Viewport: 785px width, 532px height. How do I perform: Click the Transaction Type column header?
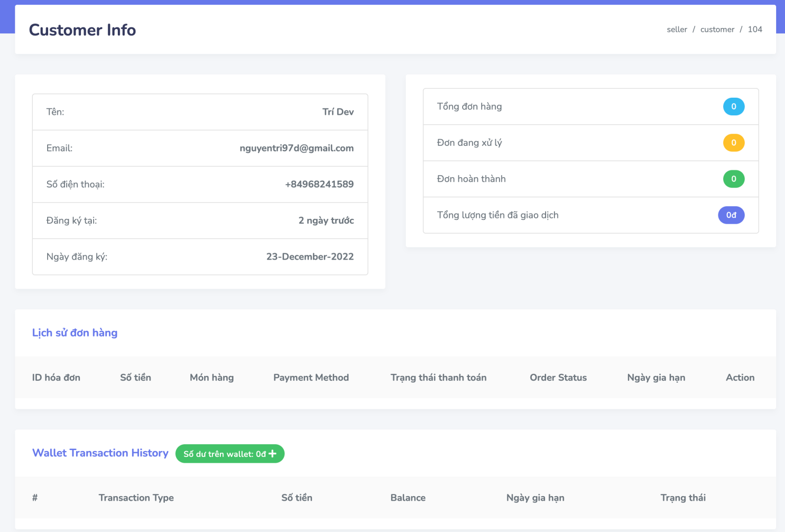(136, 498)
